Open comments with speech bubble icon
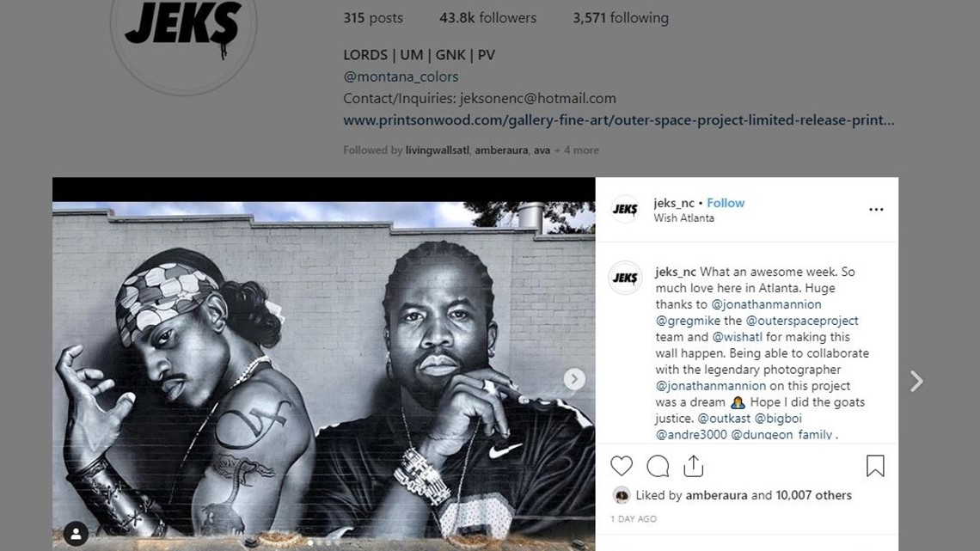Screen dimensions: 980x551 [x=658, y=466]
